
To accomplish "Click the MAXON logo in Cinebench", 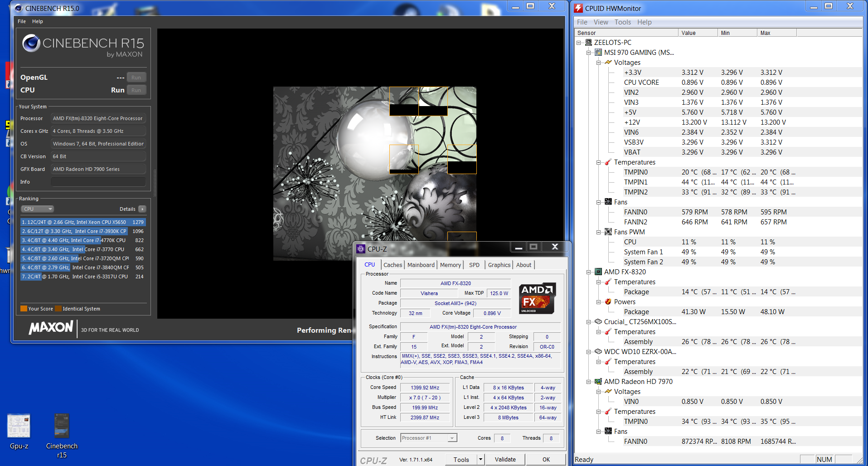I will (51, 327).
